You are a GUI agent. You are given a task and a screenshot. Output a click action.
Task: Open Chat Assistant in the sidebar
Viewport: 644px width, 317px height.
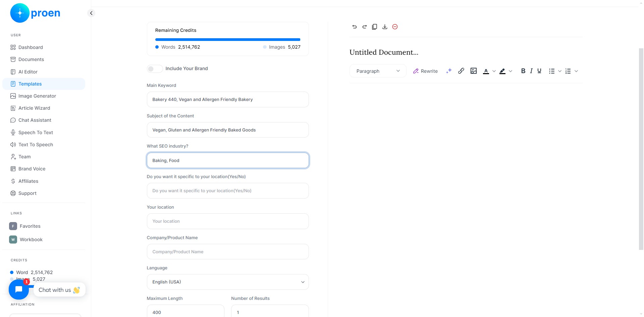pos(44,120)
